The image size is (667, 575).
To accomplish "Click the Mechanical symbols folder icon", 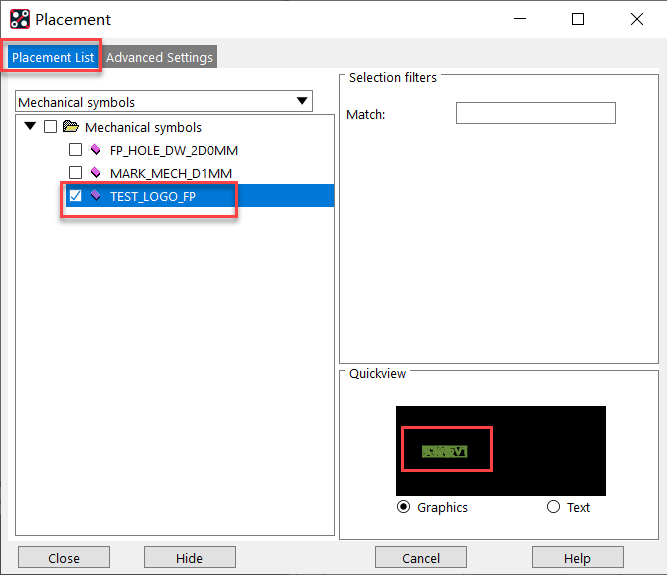I will 71,127.
